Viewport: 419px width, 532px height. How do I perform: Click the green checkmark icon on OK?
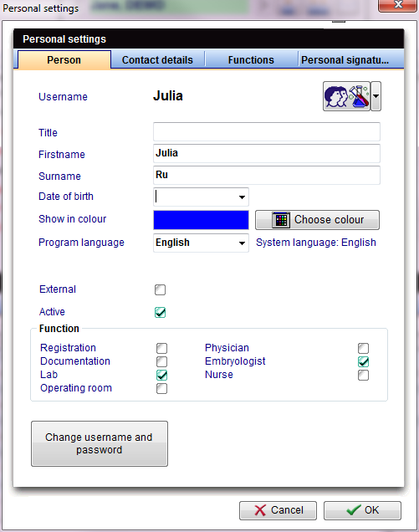click(354, 510)
